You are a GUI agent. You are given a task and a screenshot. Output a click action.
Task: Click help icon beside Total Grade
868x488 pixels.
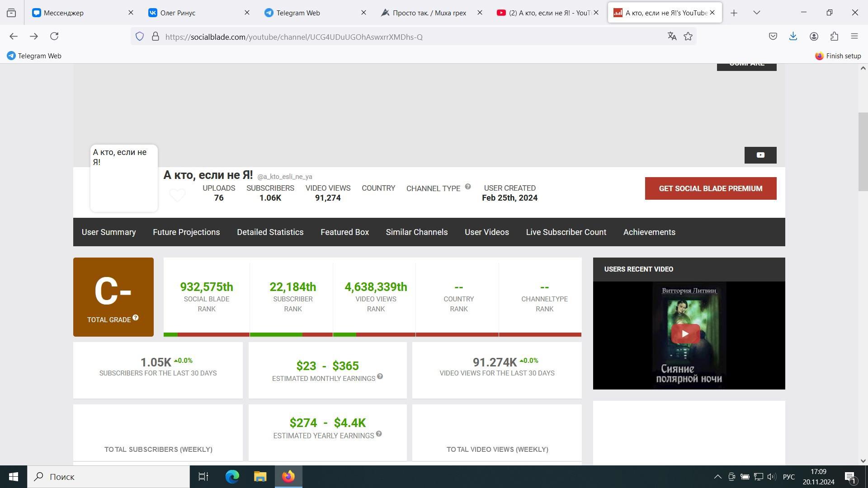[x=135, y=318]
